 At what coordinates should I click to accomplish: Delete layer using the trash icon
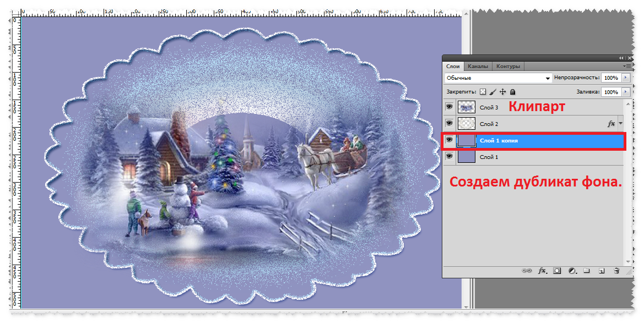(x=616, y=271)
